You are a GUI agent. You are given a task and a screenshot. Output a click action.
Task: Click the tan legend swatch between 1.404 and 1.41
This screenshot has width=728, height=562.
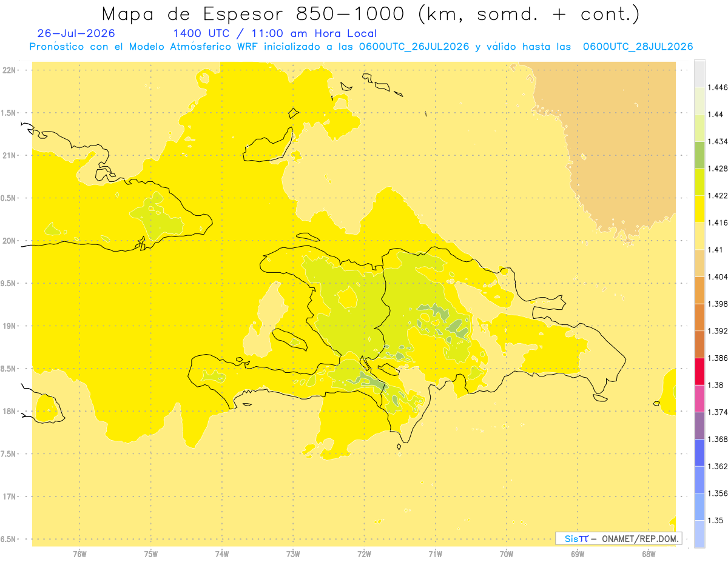[x=699, y=263]
